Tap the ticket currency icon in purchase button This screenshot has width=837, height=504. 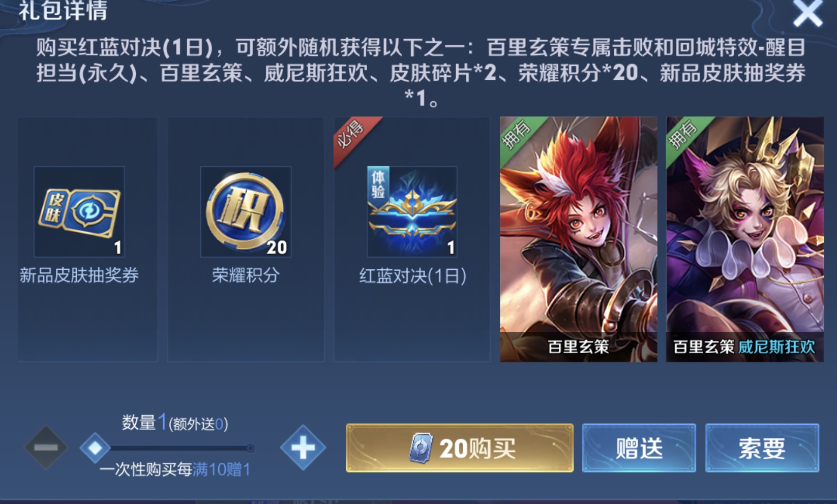click(x=421, y=448)
